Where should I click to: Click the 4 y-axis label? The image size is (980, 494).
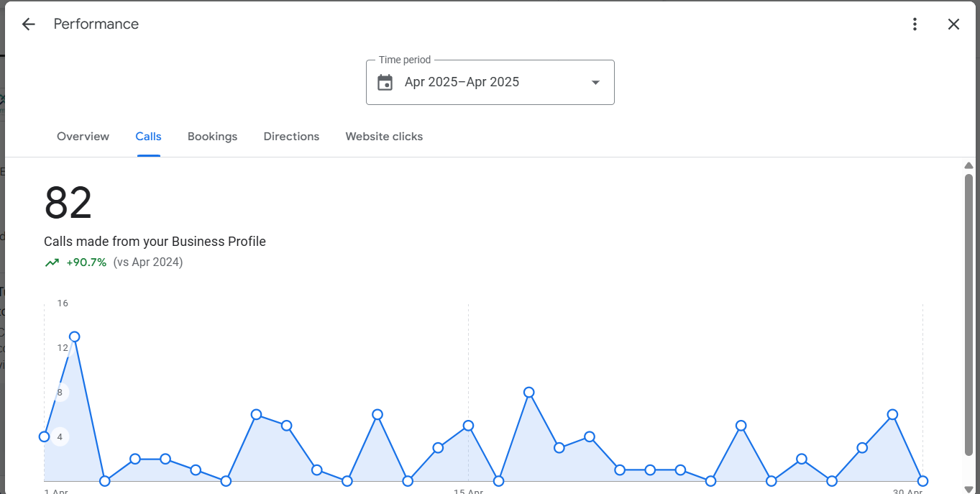click(x=60, y=437)
